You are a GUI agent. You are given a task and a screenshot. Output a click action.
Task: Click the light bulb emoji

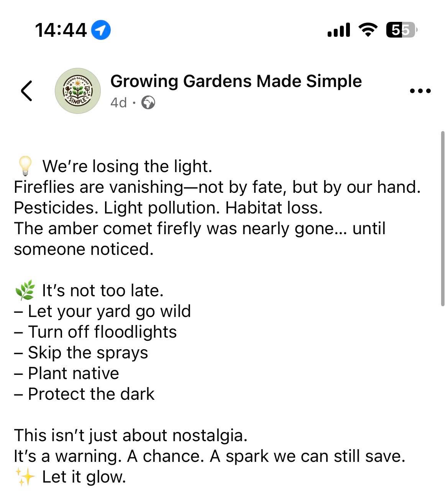click(x=25, y=166)
